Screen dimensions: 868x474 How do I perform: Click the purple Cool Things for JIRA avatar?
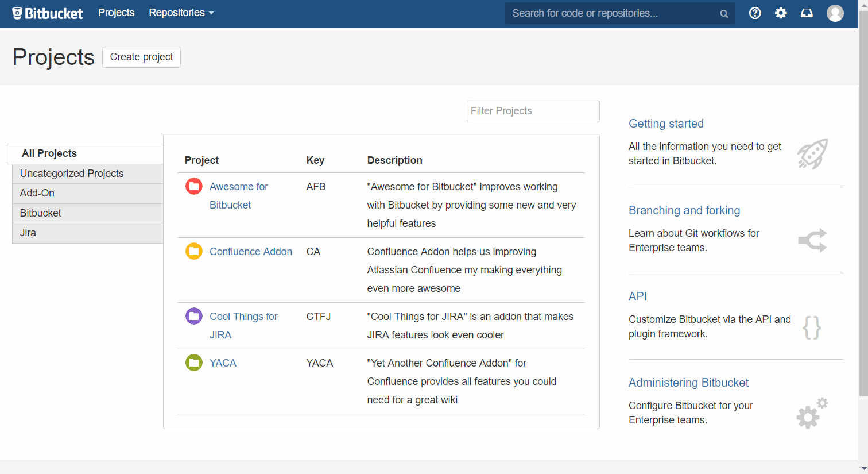click(x=194, y=316)
